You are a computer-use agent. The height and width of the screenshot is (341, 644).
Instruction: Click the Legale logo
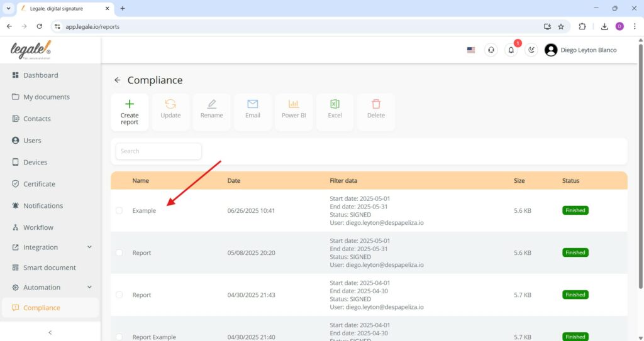31,50
